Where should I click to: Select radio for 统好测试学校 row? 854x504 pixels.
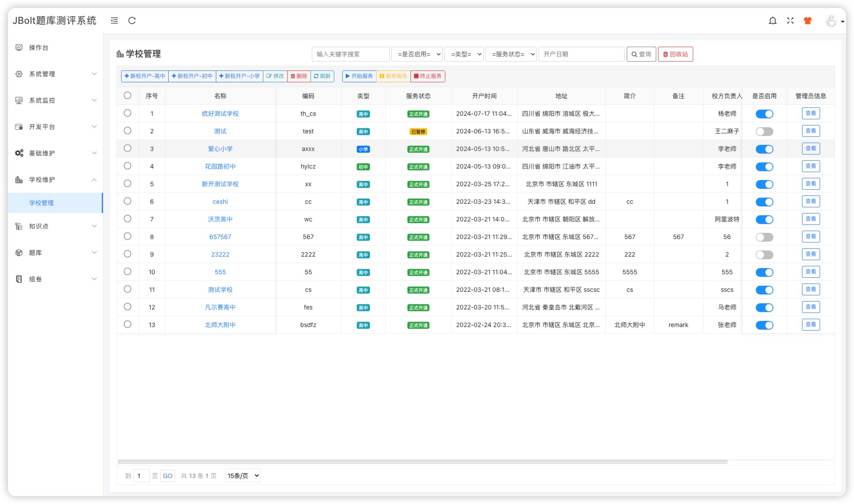[127, 113]
